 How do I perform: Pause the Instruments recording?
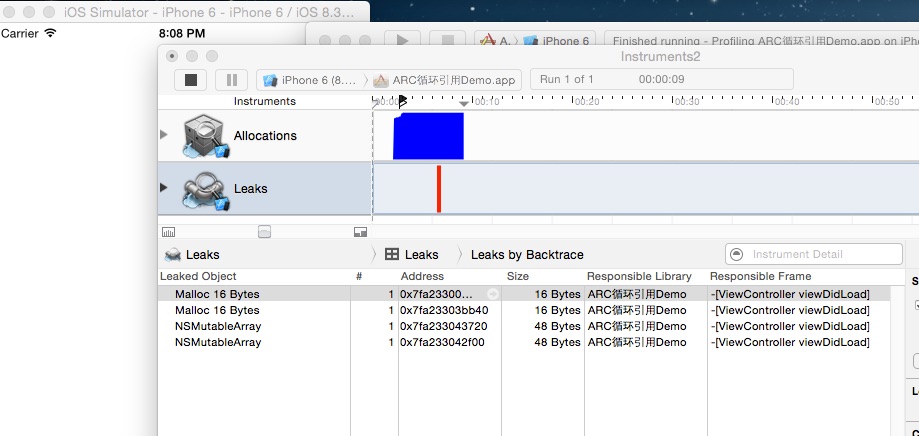coord(232,80)
